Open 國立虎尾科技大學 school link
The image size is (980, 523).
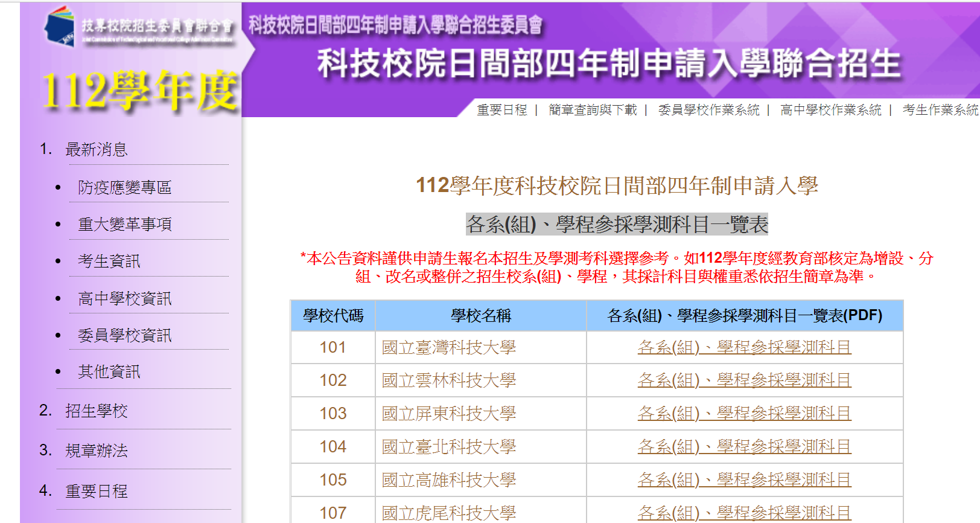[449, 513]
